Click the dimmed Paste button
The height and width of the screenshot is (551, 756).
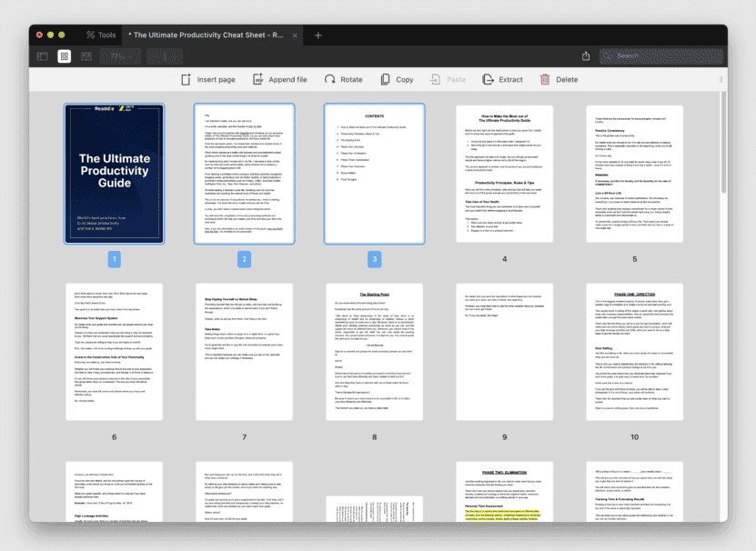(x=448, y=79)
